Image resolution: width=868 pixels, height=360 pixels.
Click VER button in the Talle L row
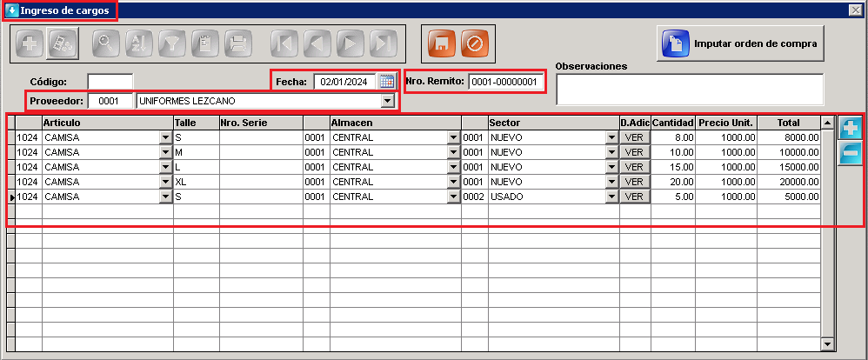coord(634,167)
